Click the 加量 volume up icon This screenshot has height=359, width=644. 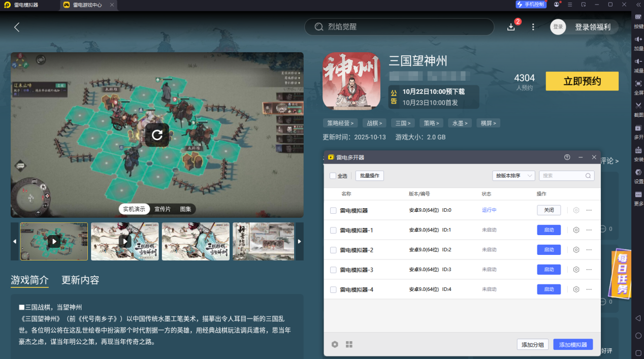638,39
